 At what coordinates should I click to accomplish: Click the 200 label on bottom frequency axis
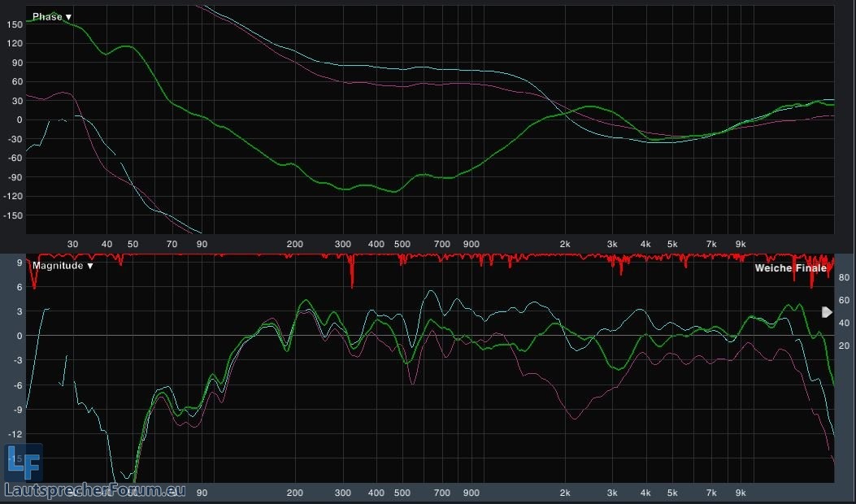[x=294, y=493]
